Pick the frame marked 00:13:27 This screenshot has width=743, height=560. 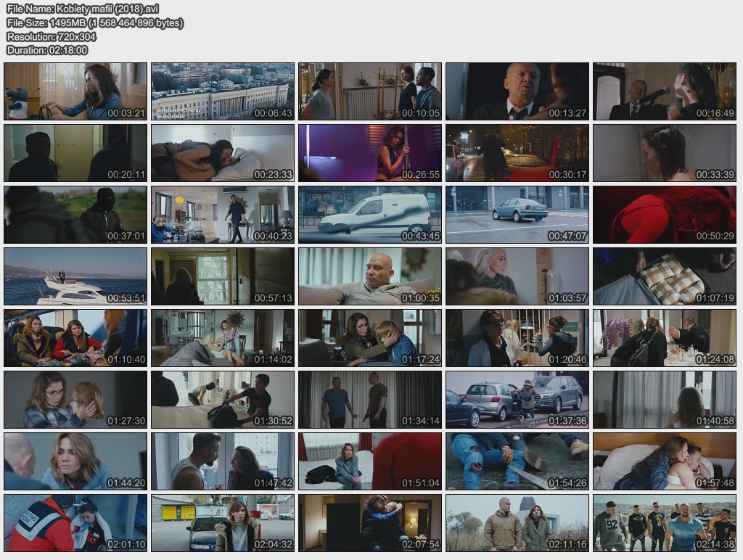[517, 91]
